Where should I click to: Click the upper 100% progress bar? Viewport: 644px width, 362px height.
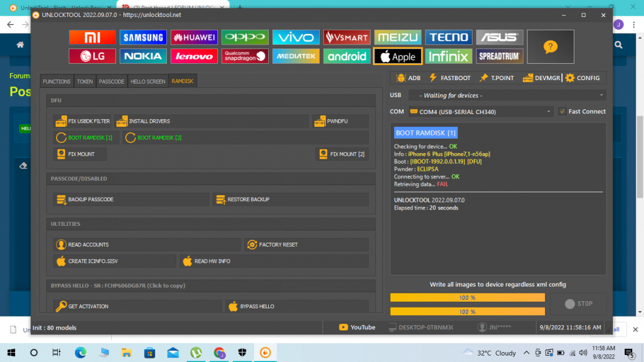pos(467,298)
